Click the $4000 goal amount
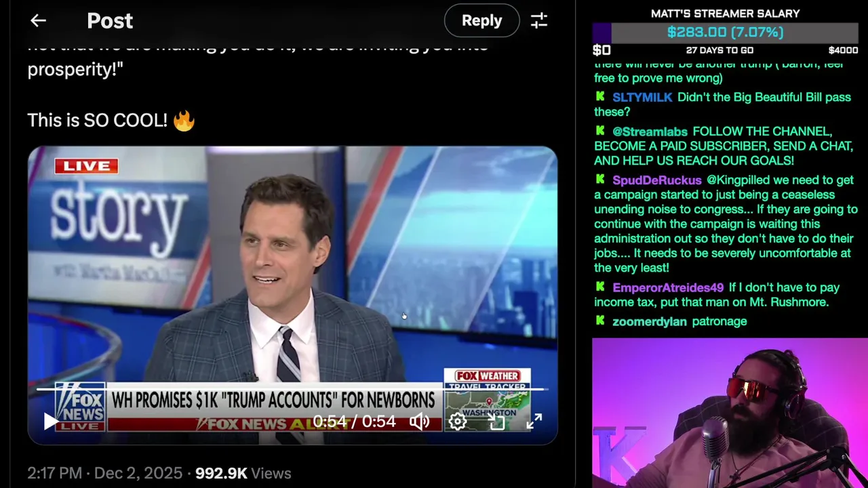The width and height of the screenshot is (868, 488). [x=843, y=50]
